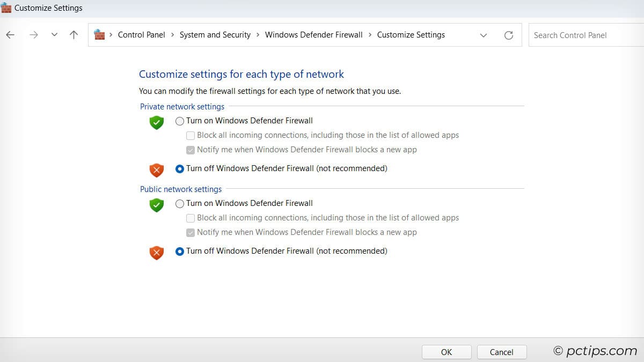Enable blocking all incoming connections for public networks
The width and height of the screenshot is (644, 362).
tap(191, 218)
